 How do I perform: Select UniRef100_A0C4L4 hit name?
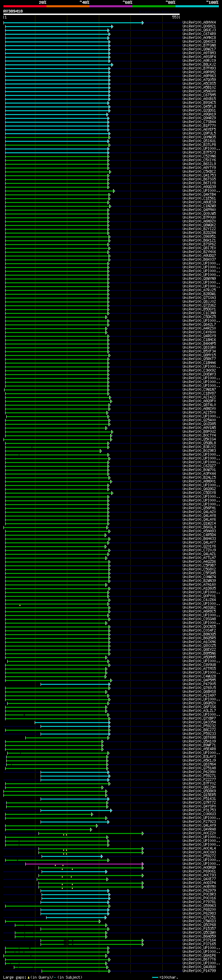coord(199,848)
